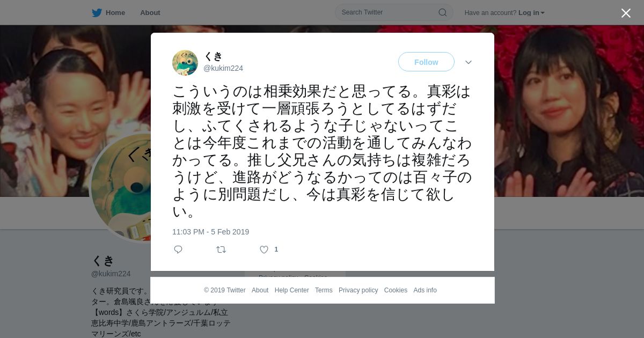Open the Terms footer link
The width and height of the screenshot is (644, 338).
[324, 290]
